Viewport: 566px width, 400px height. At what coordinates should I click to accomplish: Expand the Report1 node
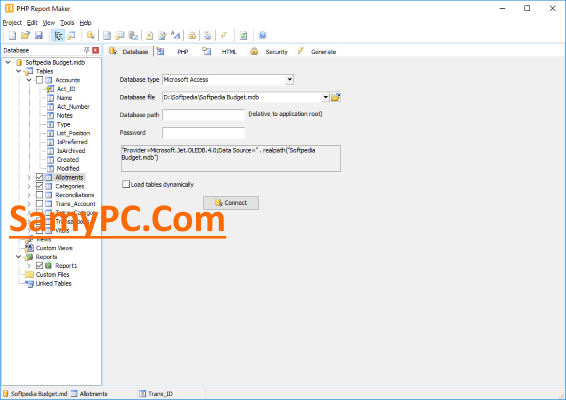(29, 266)
